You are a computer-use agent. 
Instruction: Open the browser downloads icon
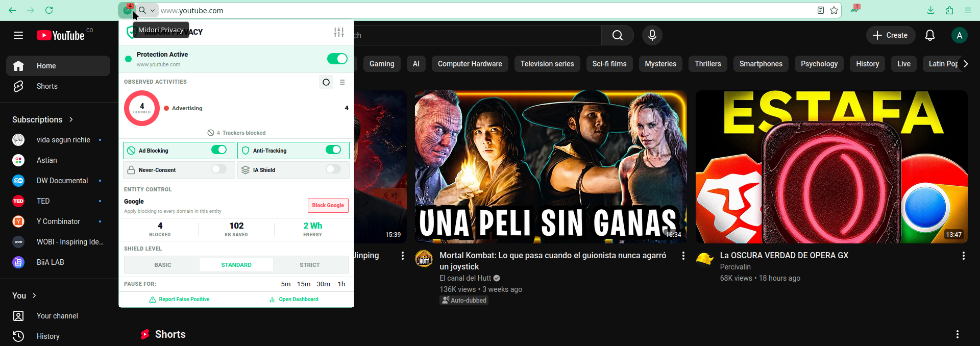tap(931, 10)
